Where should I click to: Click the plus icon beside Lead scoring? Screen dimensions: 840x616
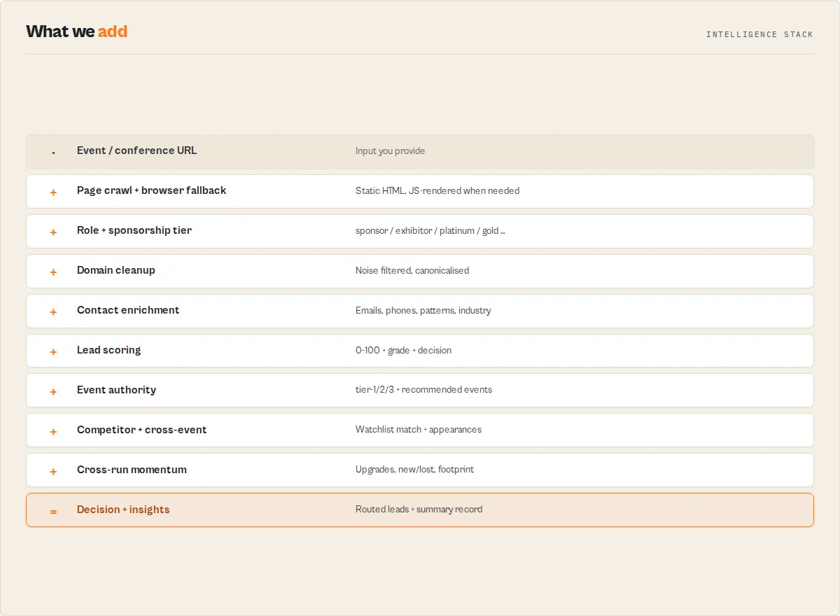click(x=53, y=351)
